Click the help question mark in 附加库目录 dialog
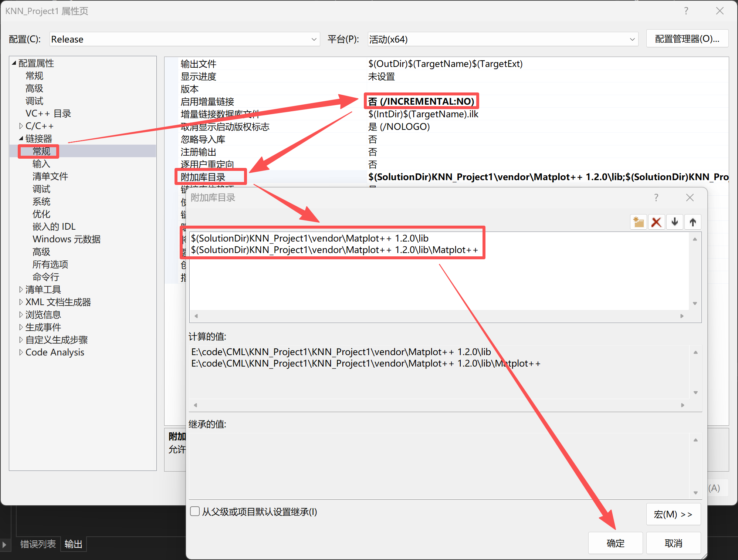 pos(656,198)
